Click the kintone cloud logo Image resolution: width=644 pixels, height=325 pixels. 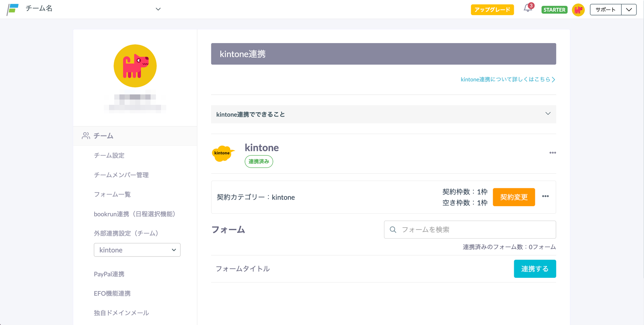(223, 153)
